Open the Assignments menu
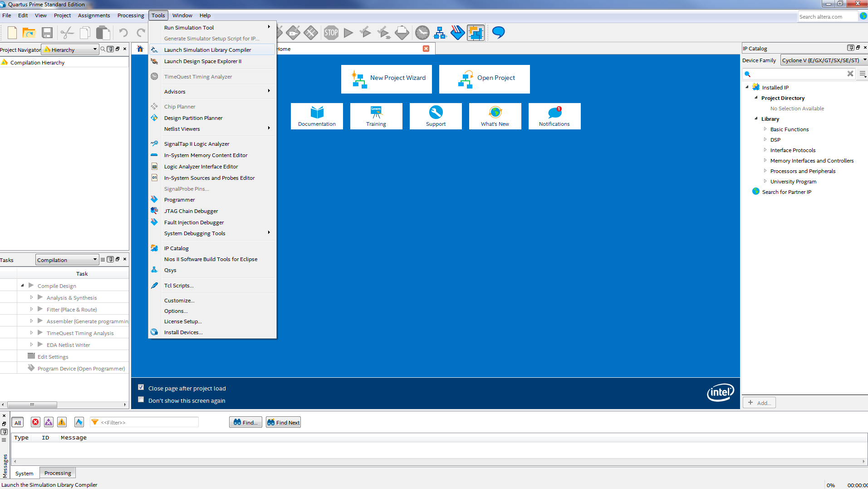 (x=94, y=15)
